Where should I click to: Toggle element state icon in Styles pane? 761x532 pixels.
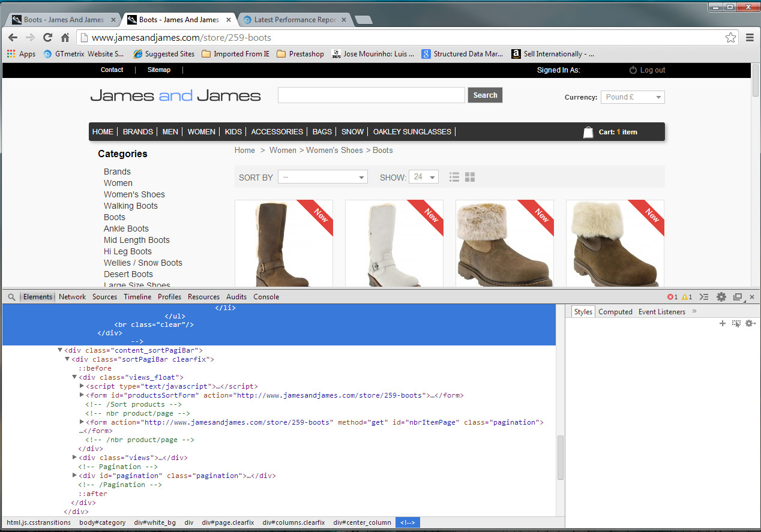(736, 324)
